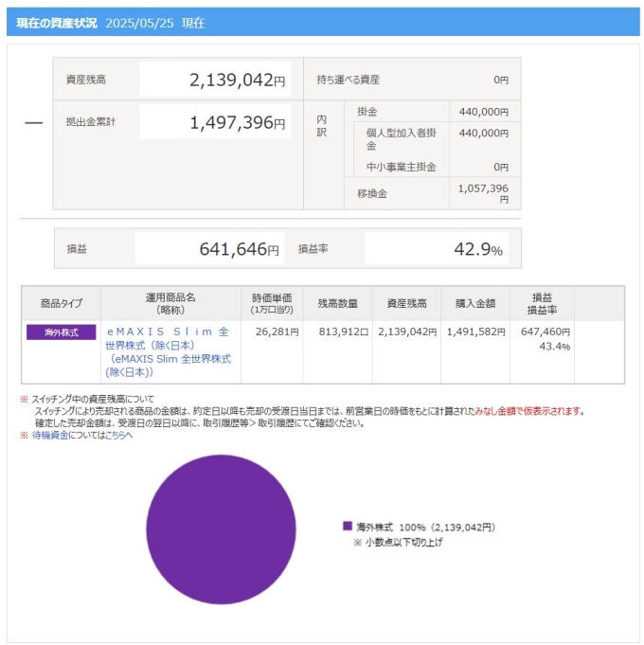Click the purple legend square beside 海外株式 100%
Screen dimensions: 644x645
[x=348, y=527]
